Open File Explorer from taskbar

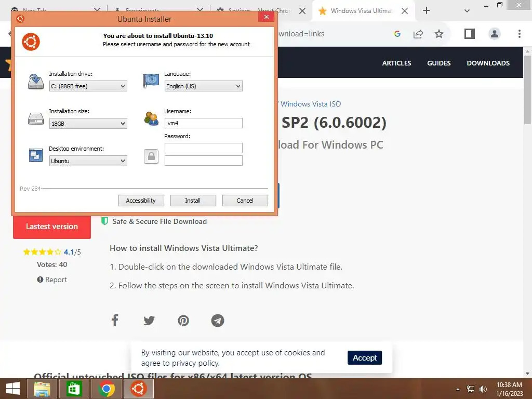pyautogui.click(x=42, y=389)
